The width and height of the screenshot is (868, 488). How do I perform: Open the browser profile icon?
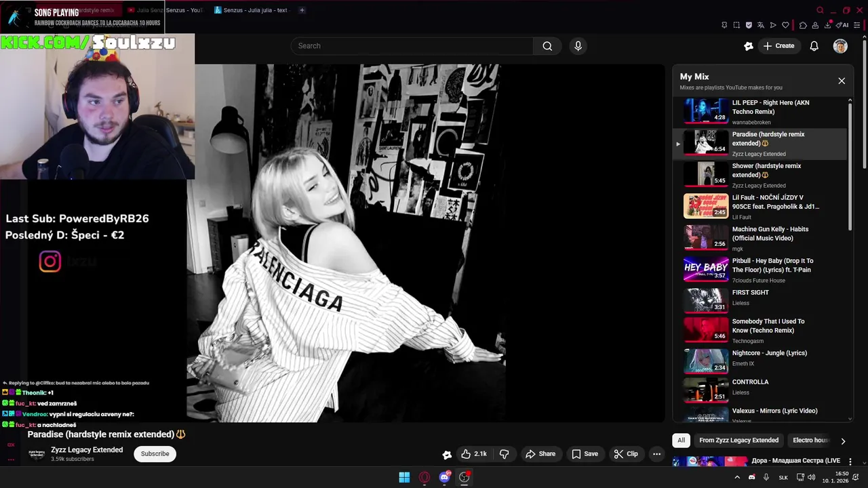tap(815, 25)
